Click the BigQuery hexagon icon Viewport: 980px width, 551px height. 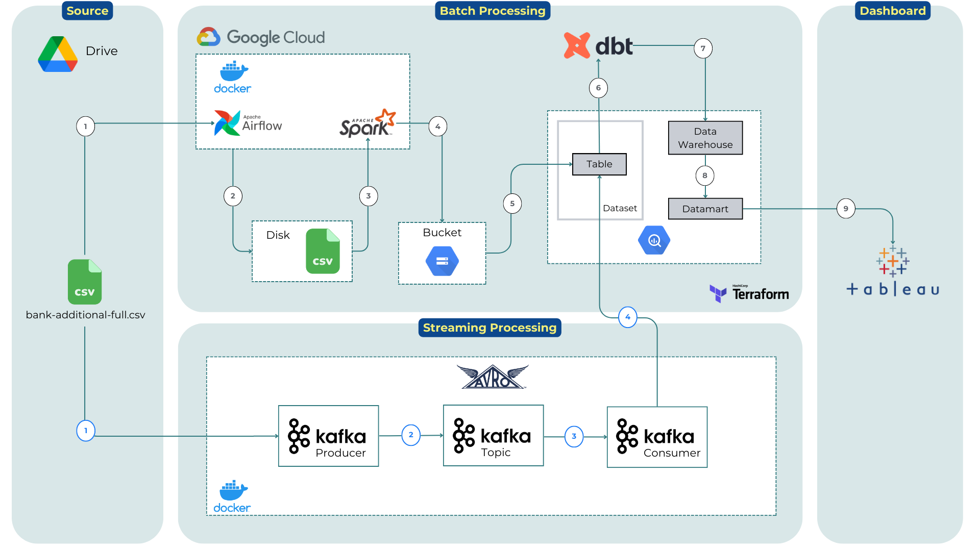(x=654, y=240)
